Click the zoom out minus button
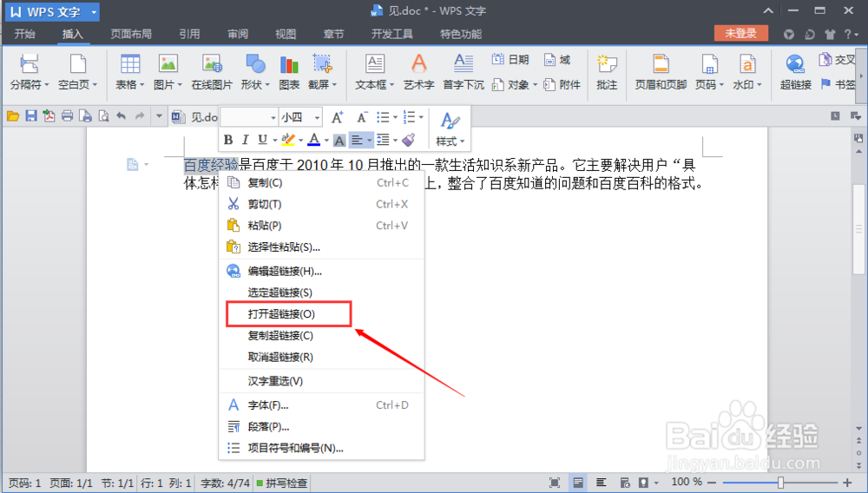868x493 pixels. click(712, 483)
